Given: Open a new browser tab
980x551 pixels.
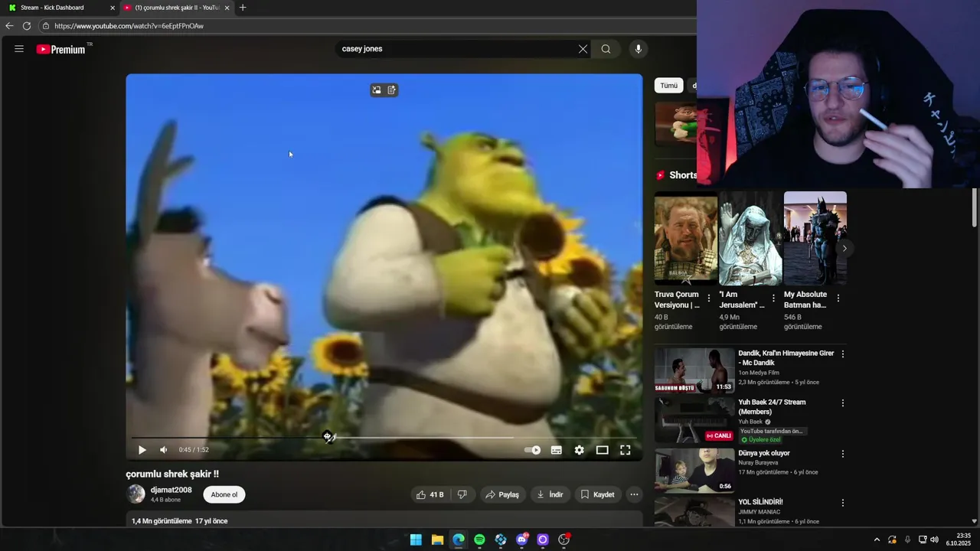Looking at the screenshot, I should point(243,8).
